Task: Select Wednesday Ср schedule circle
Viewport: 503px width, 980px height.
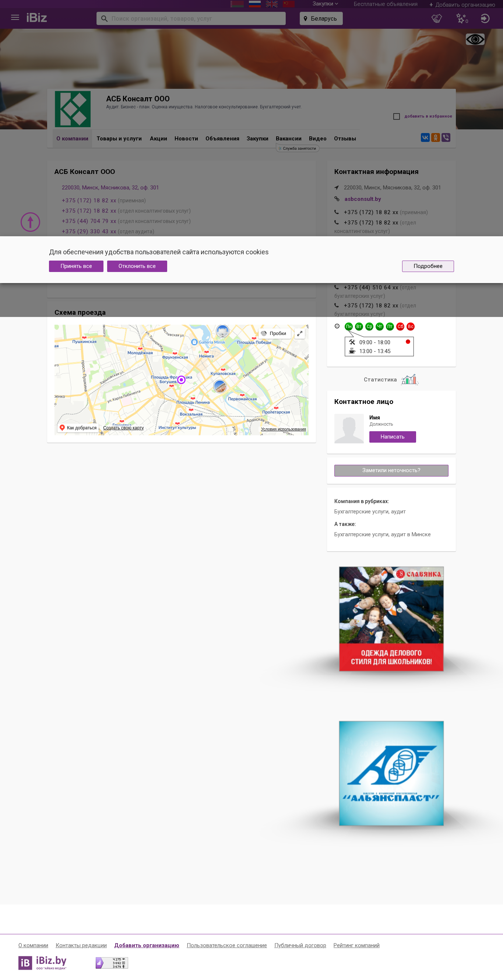Action: tap(369, 327)
